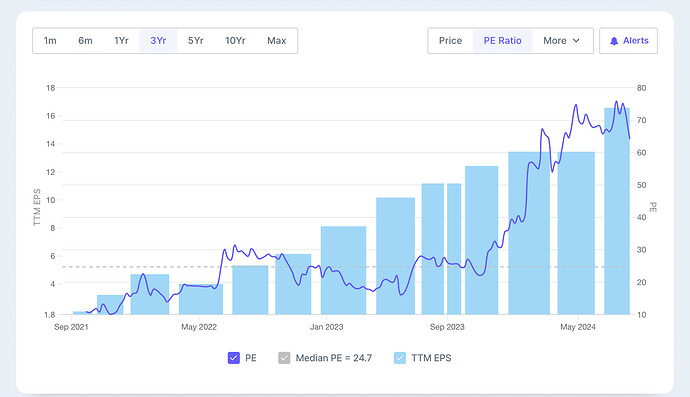
Task: Select the PE Ratio view
Action: click(x=503, y=40)
